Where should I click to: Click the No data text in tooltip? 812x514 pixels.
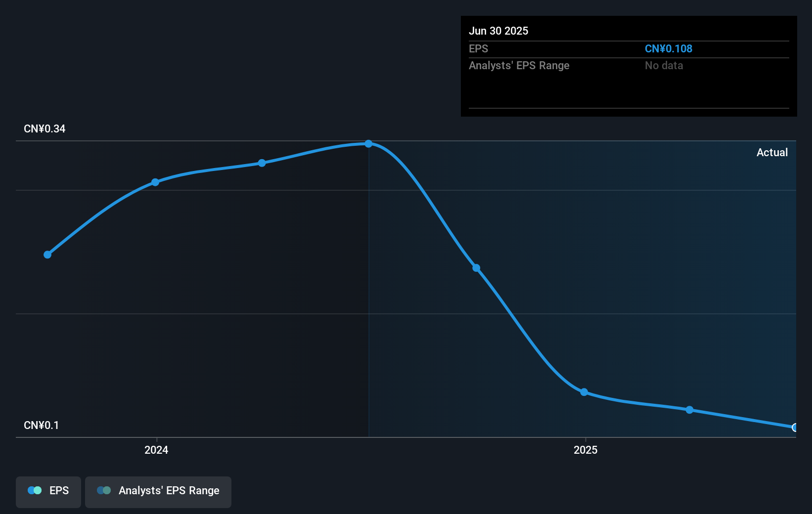click(664, 65)
